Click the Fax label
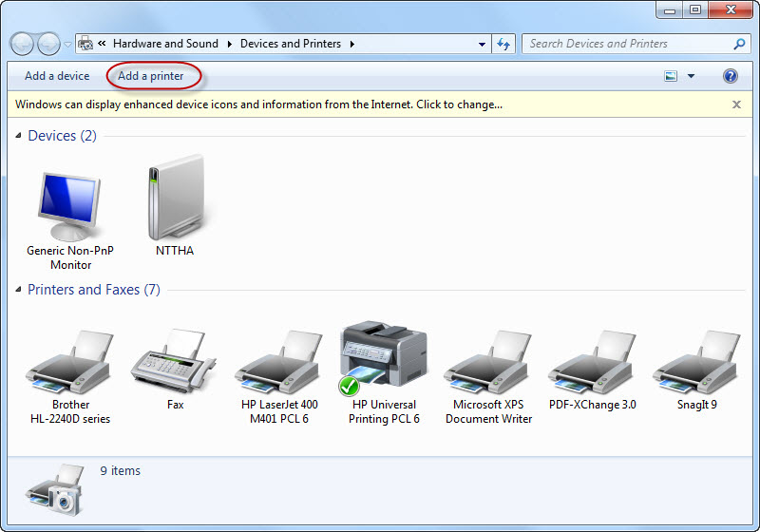 tap(176, 405)
